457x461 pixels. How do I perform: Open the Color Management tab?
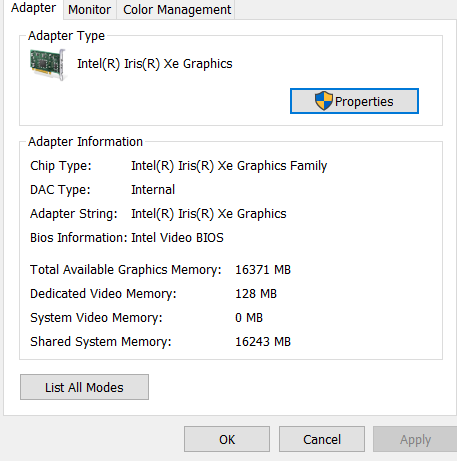(177, 9)
